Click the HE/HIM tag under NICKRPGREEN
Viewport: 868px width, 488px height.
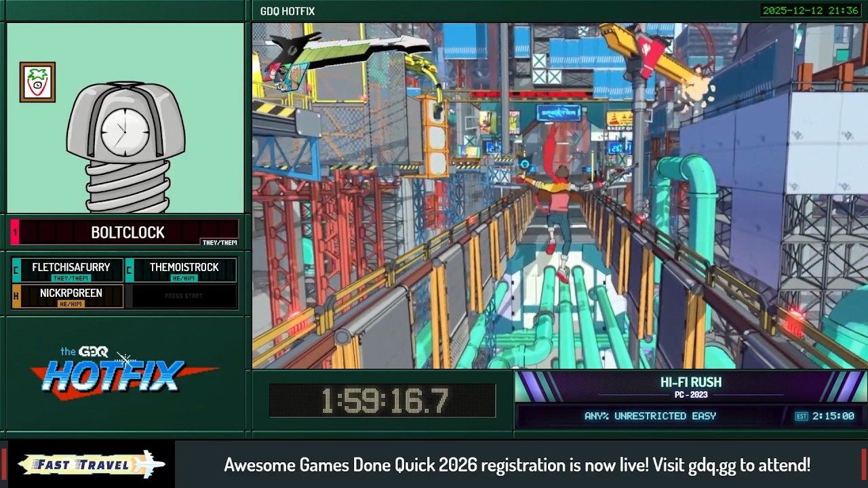tap(71, 304)
